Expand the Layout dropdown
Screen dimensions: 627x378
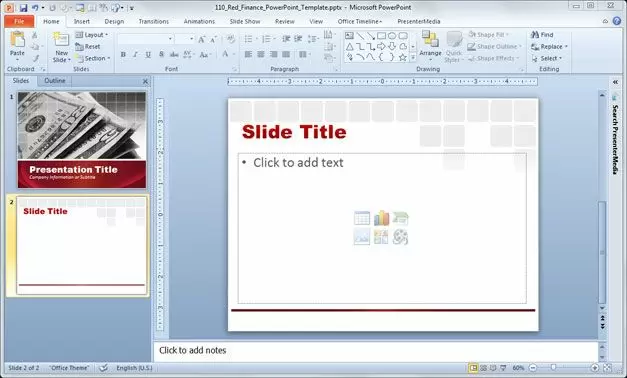[x=92, y=35]
